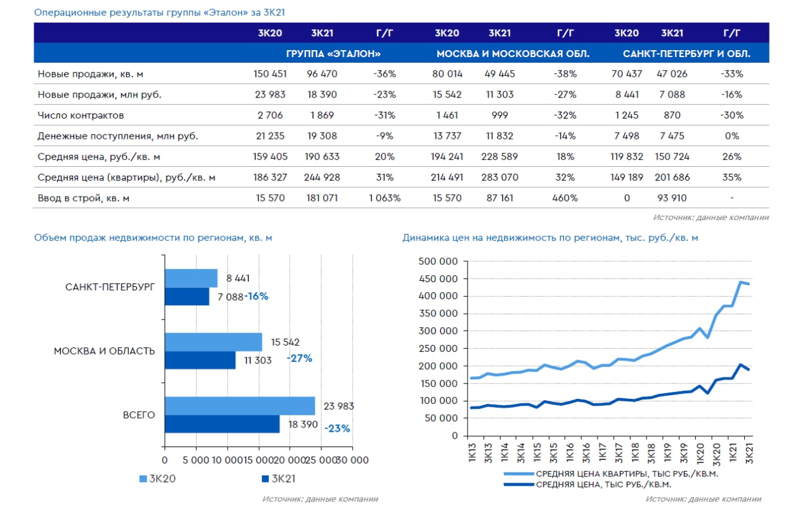Click the light-blue 3К20 legend swatch in bar chart

coord(143,479)
